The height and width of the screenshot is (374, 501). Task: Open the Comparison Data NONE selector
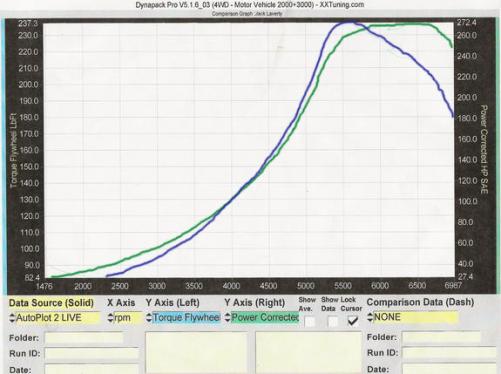tap(416, 317)
